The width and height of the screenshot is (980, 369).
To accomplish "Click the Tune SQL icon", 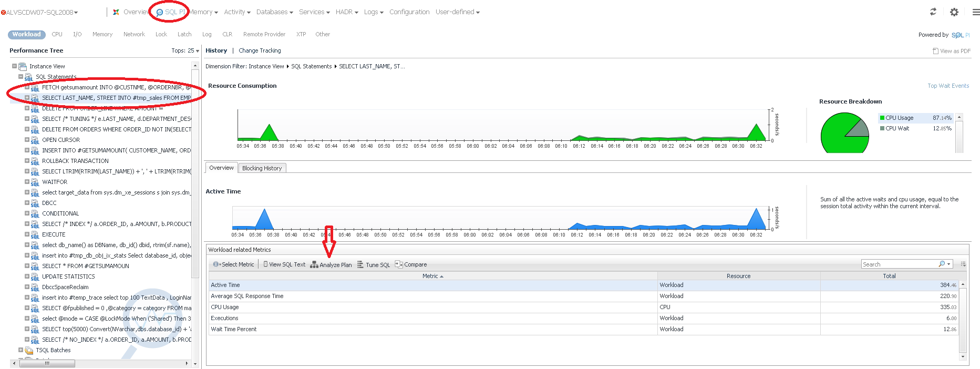I will click(x=360, y=264).
